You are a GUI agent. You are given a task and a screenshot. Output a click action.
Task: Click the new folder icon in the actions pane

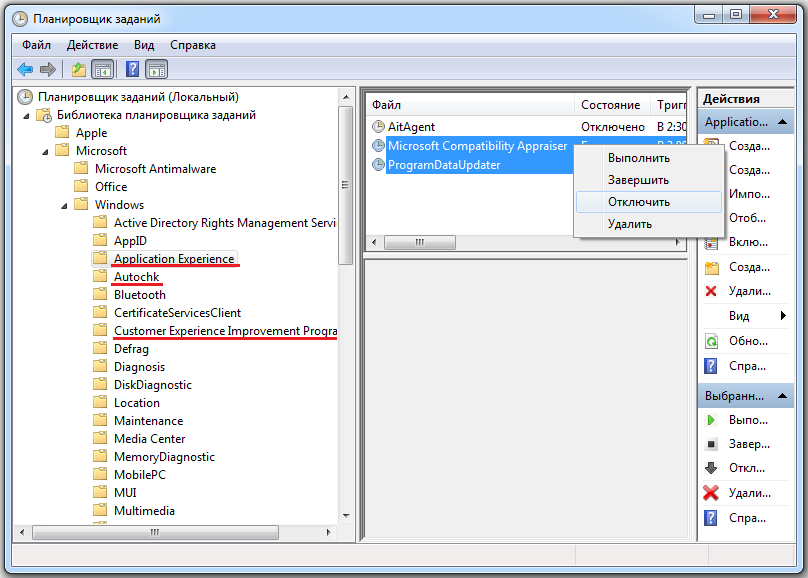click(x=711, y=267)
